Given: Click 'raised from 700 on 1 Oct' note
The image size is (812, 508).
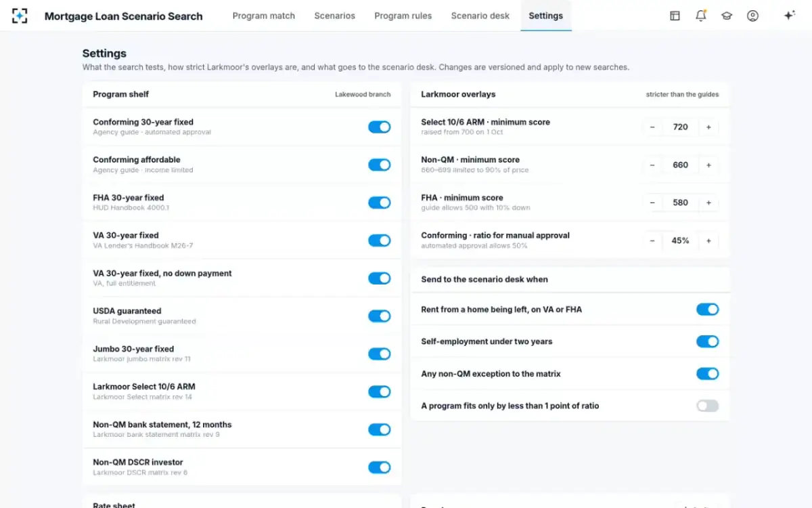Looking at the screenshot, I should pos(461,132).
